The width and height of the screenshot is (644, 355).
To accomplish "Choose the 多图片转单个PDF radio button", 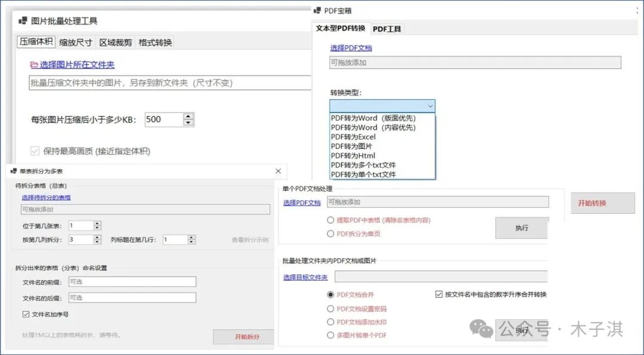I will coord(331,335).
